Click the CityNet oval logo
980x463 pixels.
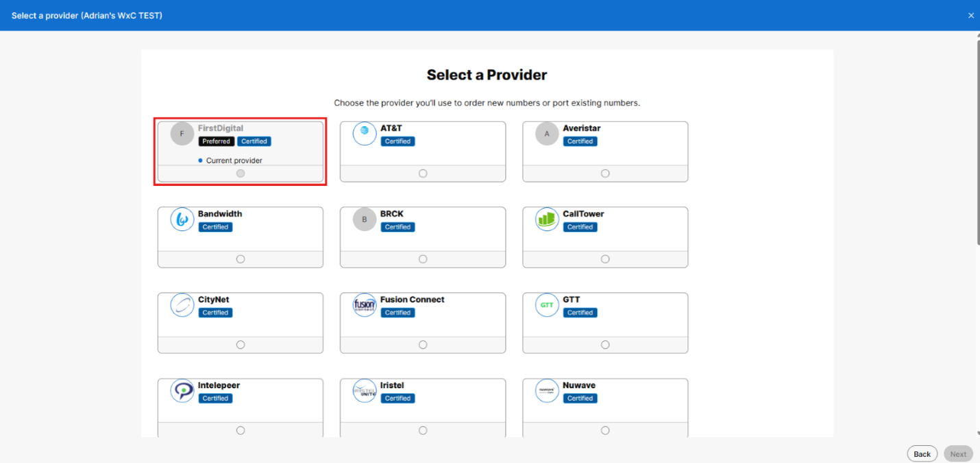coord(182,305)
